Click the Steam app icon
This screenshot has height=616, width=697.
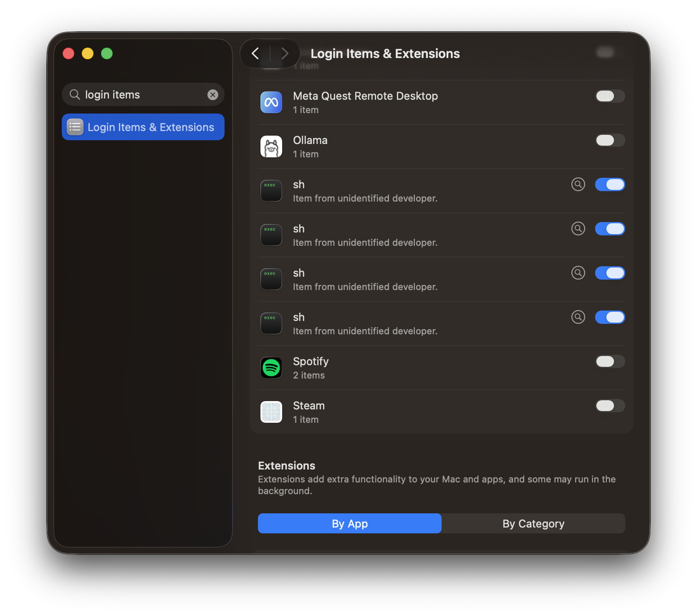(271, 412)
